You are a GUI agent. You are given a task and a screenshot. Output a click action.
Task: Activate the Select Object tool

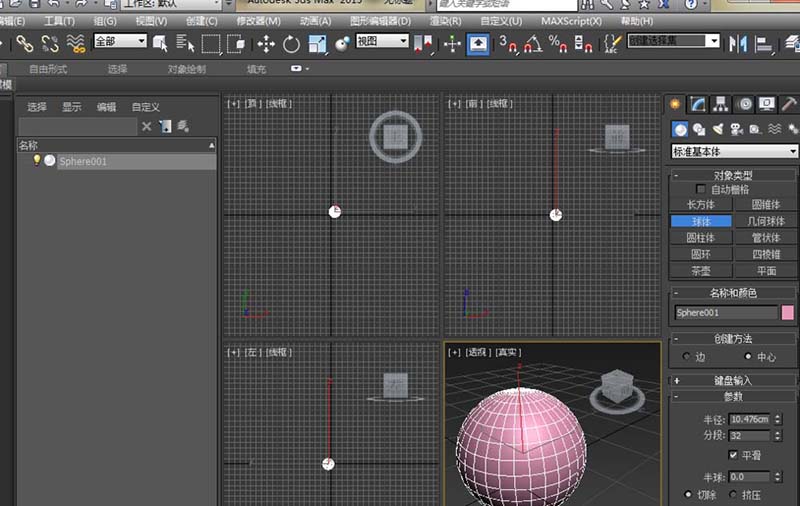click(160, 44)
